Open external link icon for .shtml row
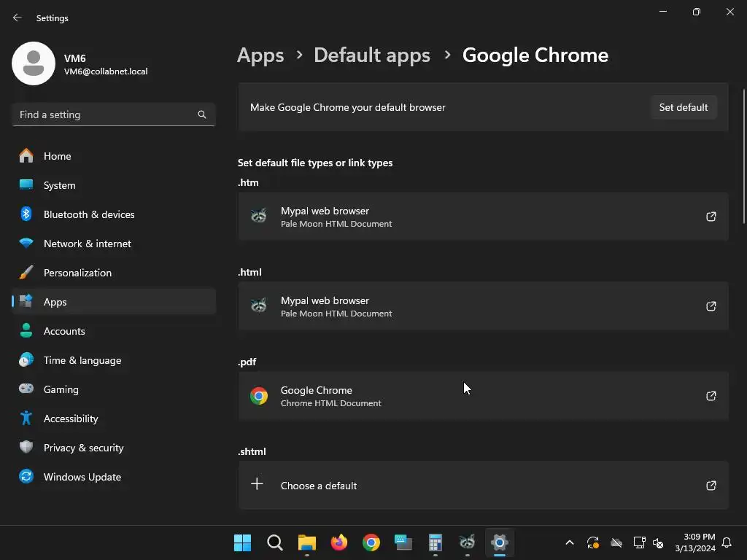The width and height of the screenshot is (747, 560). tap(711, 485)
